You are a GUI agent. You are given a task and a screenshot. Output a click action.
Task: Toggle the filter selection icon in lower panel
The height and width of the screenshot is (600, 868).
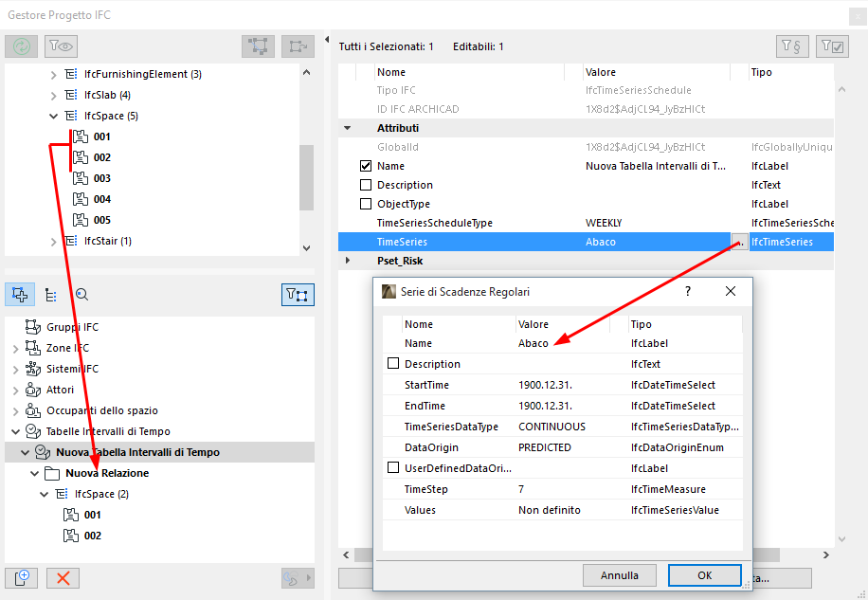point(298,295)
